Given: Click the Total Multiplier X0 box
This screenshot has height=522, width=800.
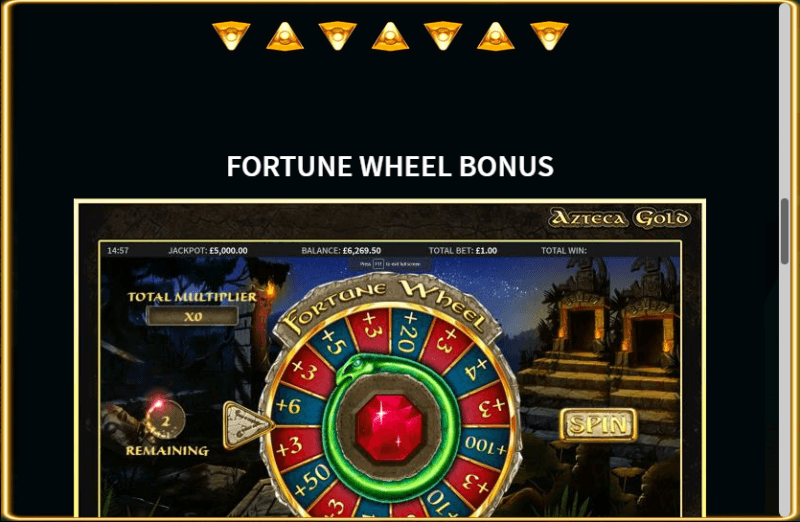Looking at the screenshot, I should (x=192, y=316).
